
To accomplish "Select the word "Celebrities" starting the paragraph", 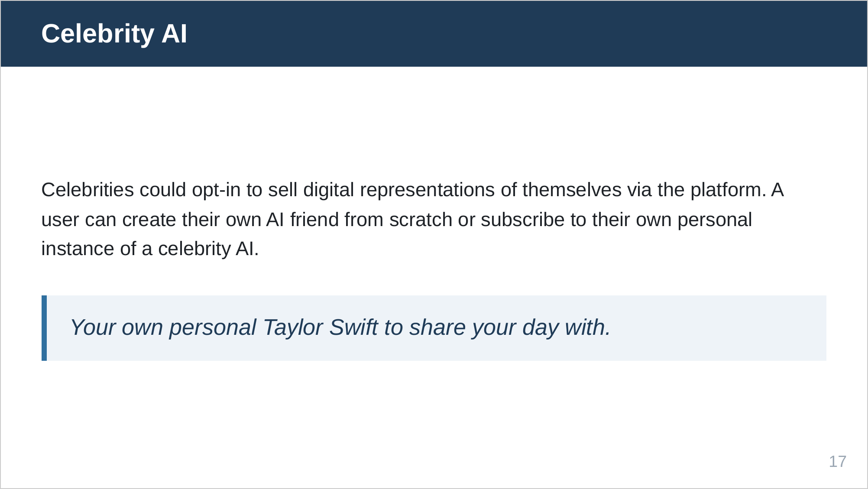I will (87, 190).
